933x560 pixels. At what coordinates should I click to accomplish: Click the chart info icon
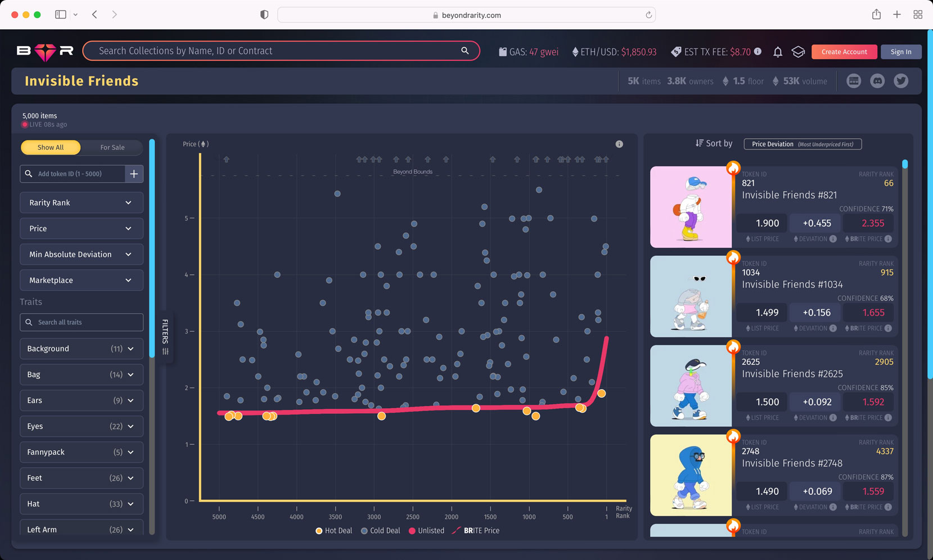[x=619, y=144]
